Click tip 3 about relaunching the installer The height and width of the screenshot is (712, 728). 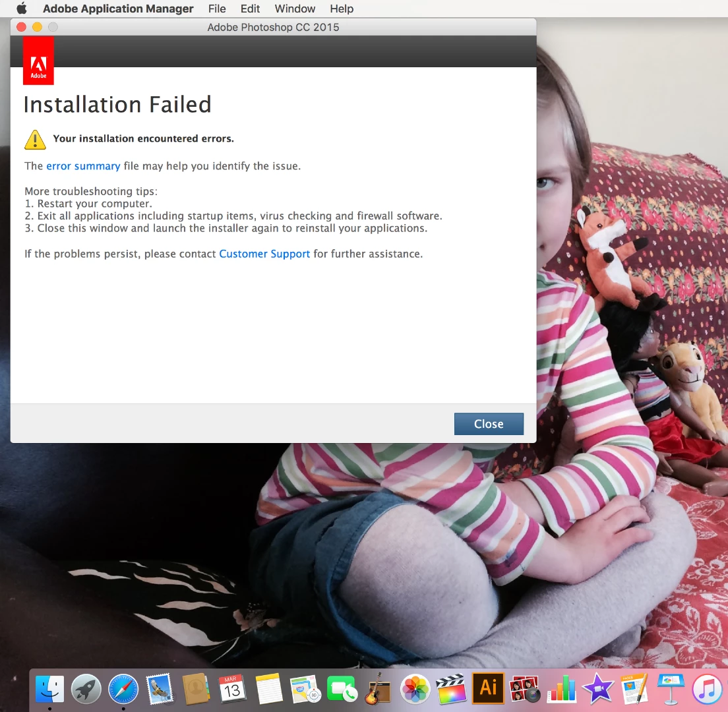226,228
